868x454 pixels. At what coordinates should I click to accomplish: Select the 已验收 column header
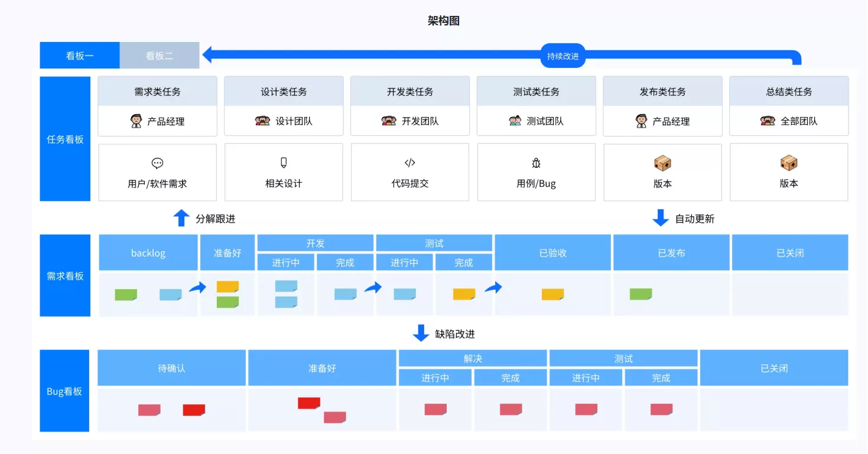[x=553, y=252]
